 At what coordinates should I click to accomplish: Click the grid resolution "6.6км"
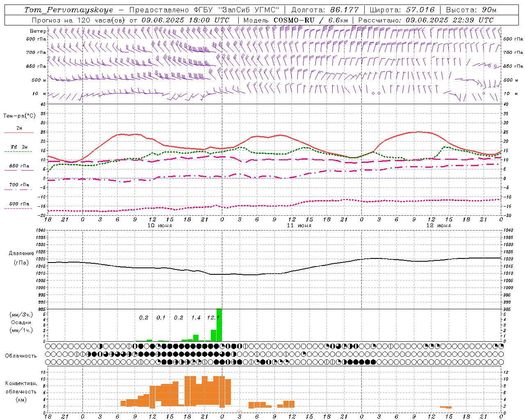338,20
